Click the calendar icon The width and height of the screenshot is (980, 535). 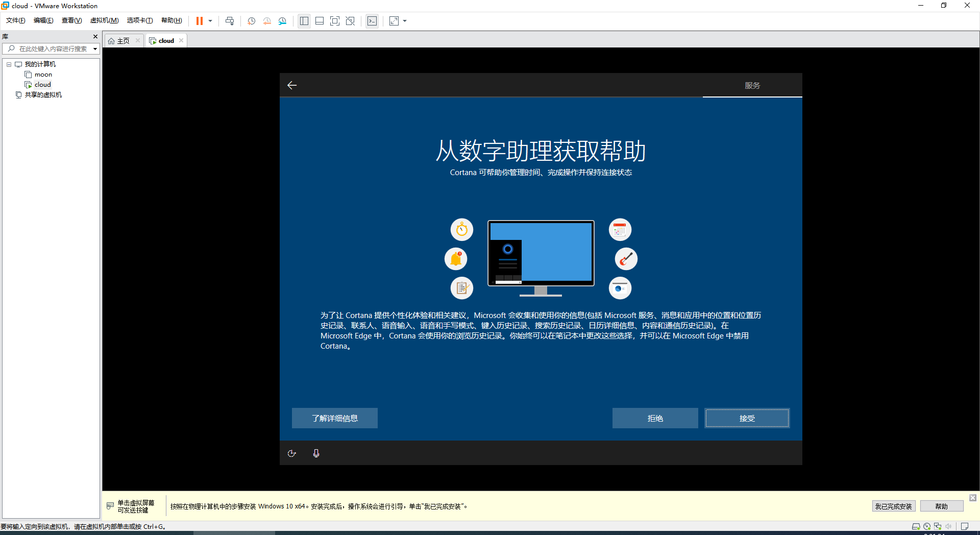620,230
